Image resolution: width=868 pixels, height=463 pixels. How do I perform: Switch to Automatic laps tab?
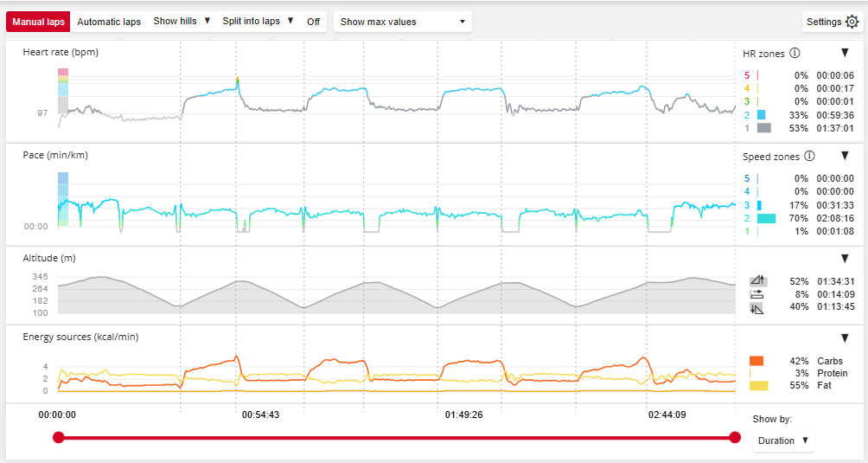pyautogui.click(x=109, y=22)
